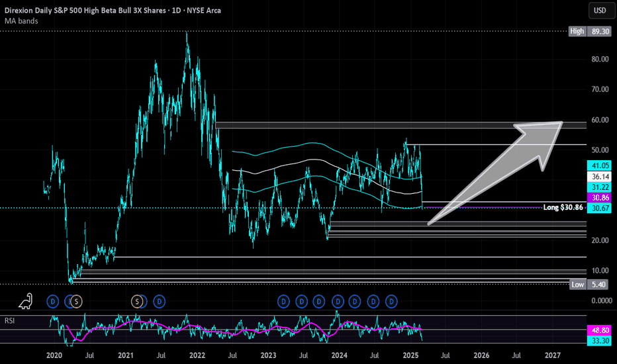Image resolution: width=617 pixels, height=364 pixels.
Task: Click the 50.00 price axis label
Action: pos(600,150)
